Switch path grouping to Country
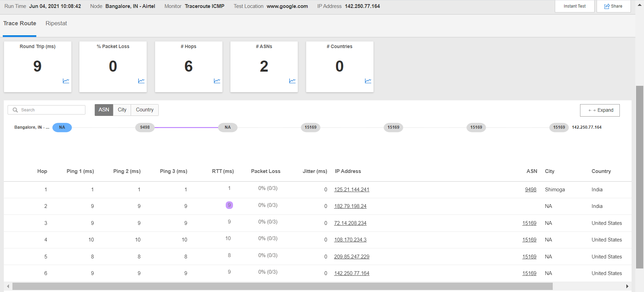Viewport: 644px width, 292px height. [x=144, y=110]
